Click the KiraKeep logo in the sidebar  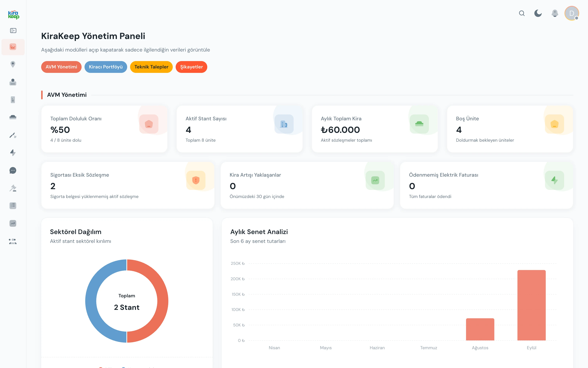click(x=13, y=15)
